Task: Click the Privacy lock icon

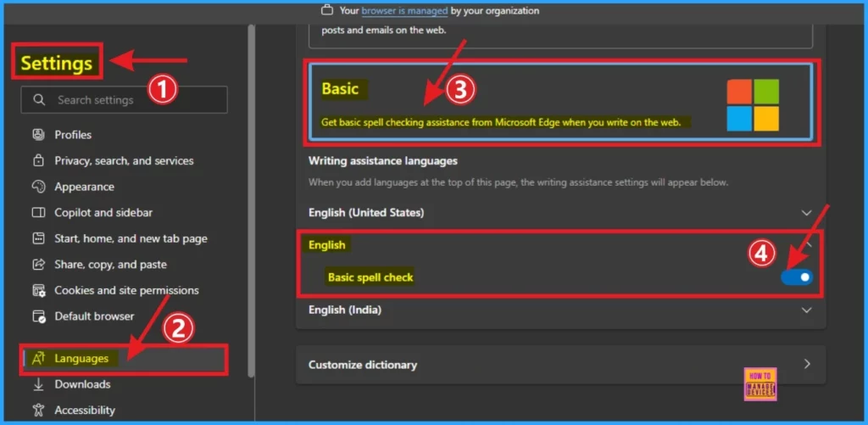Action: pyautogui.click(x=38, y=160)
